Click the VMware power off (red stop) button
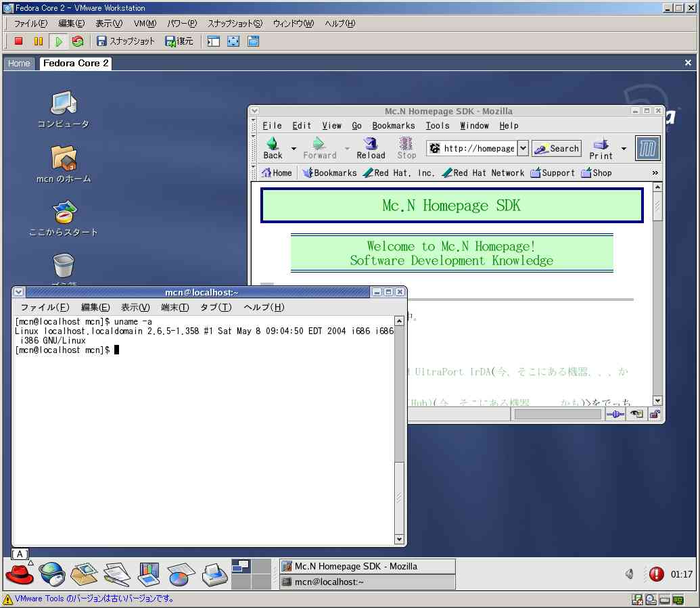The height and width of the screenshot is (608, 700). (19, 41)
